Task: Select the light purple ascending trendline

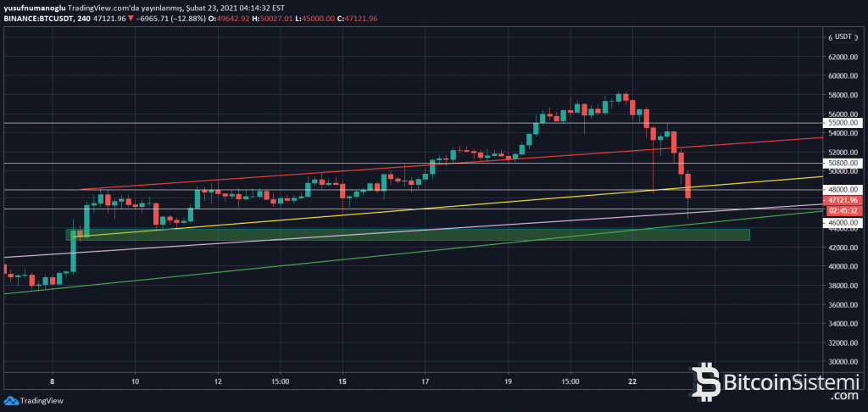Action: [x=413, y=231]
